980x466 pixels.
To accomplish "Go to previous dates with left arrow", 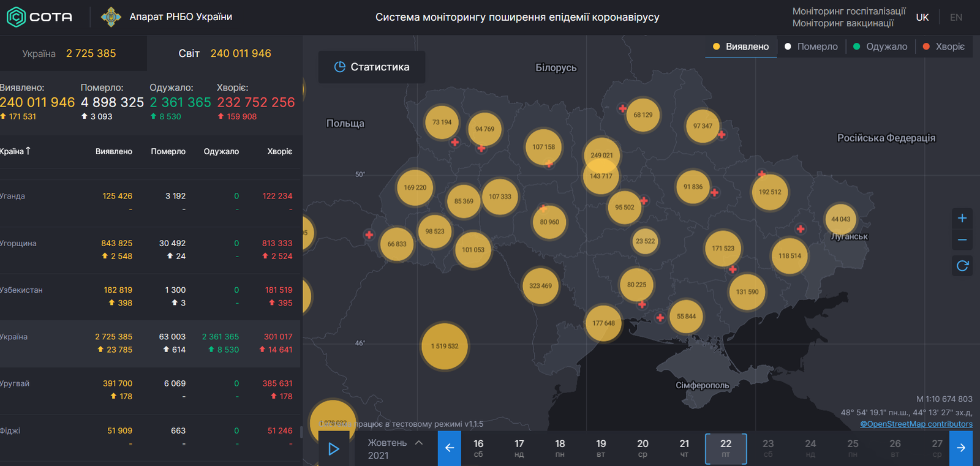I will [449, 448].
